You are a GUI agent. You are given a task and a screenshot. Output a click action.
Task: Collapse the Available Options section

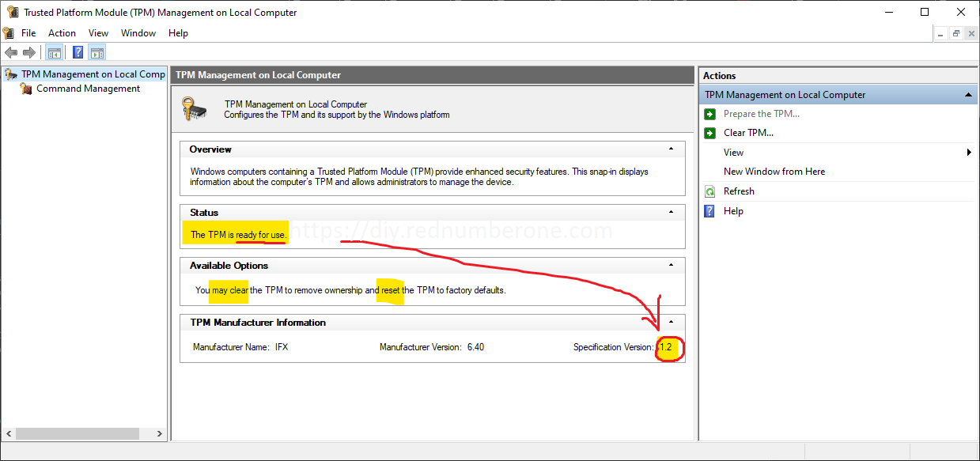point(672,265)
